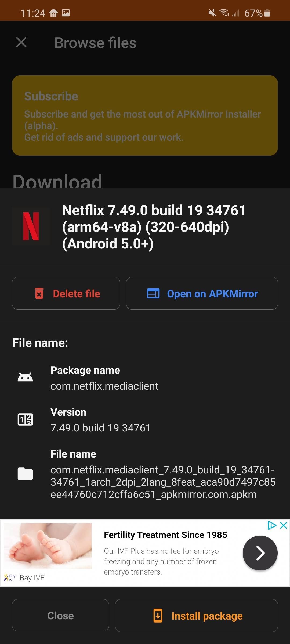The width and height of the screenshot is (290, 644).
Task: Tap the Netflix app icon thumbnail
Action: (31, 227)
